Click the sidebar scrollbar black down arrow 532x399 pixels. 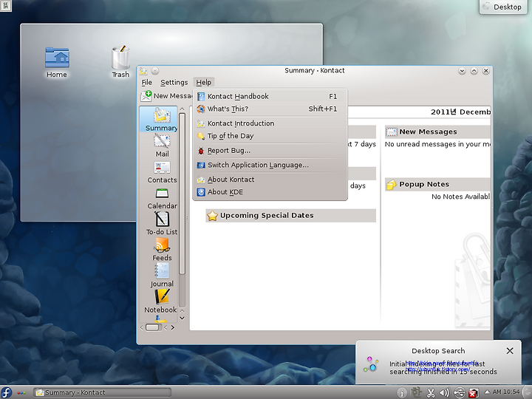[x=182, y=318]
